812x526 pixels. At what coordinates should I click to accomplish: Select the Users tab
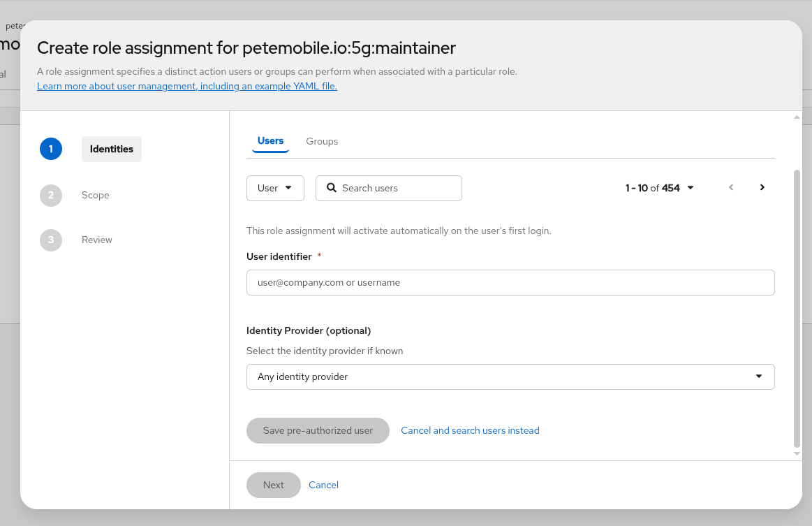(x=270, y=141)
